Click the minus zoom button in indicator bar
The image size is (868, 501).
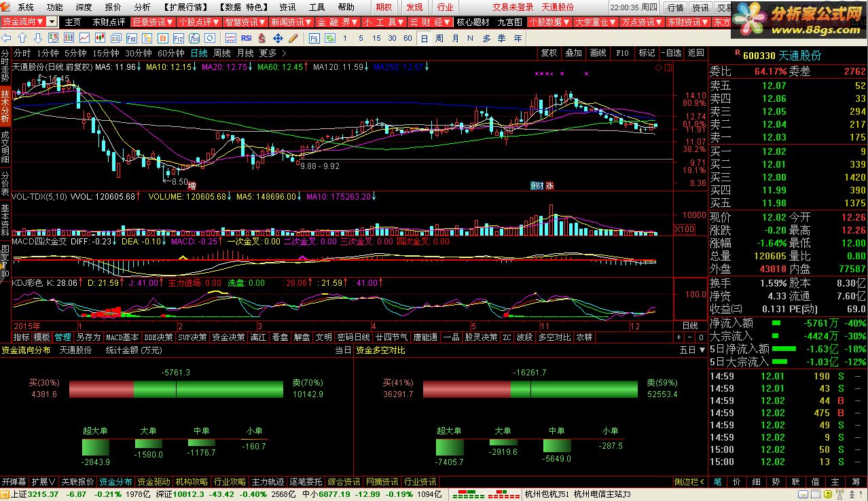tap(689, 337)
